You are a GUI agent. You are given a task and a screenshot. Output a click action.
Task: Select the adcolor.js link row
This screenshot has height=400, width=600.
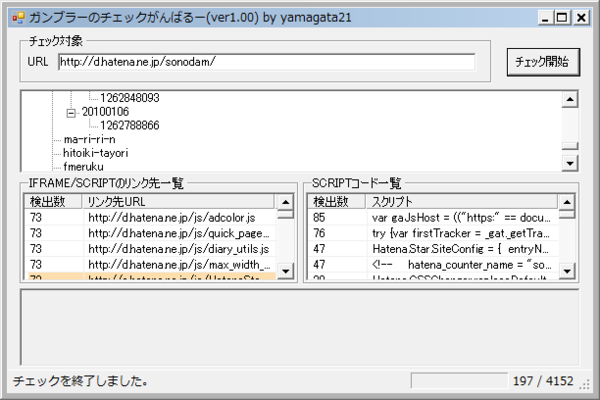point(150,217)
